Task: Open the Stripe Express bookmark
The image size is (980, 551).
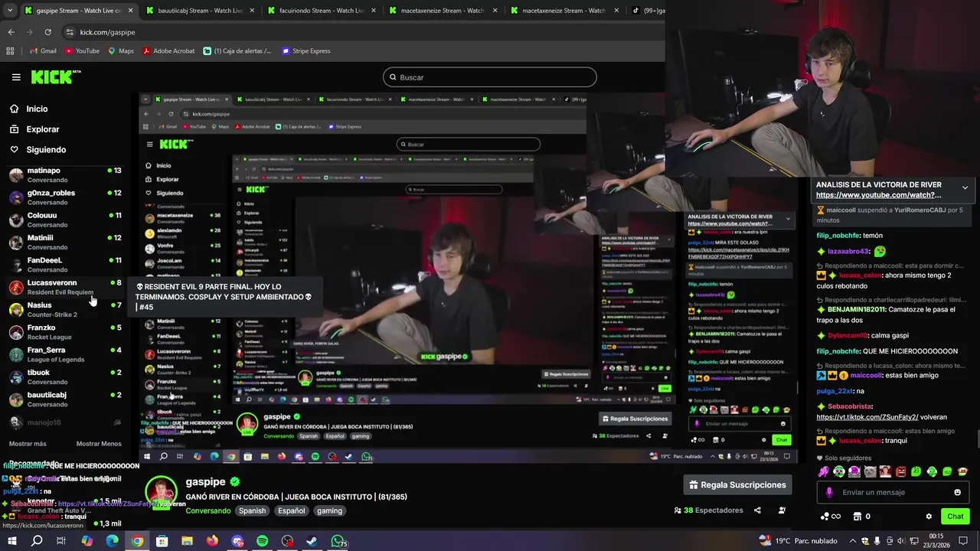Action: (305, 51)
